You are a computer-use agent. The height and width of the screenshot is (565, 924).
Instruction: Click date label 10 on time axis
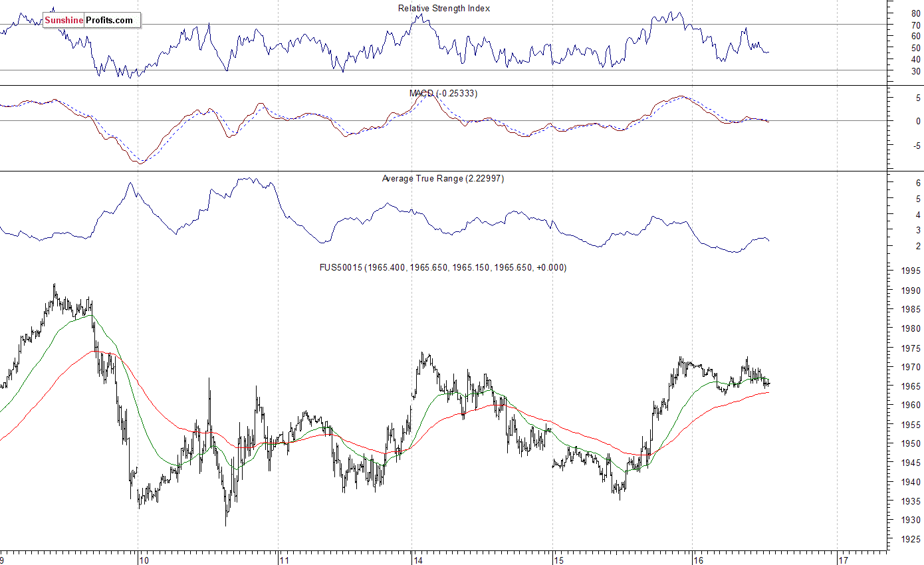tap(144, 560)
